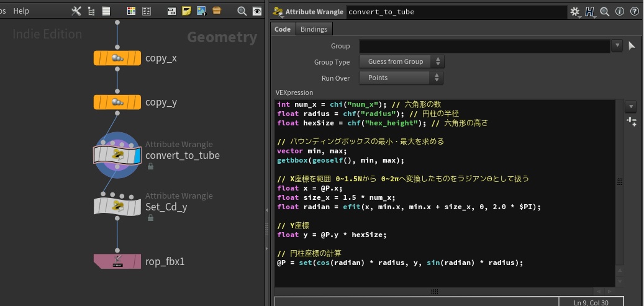This screenshot has width=644, height=306.
Task: Click the 'Ln 9, Col 30' status text
Action: tap(591, 303)
